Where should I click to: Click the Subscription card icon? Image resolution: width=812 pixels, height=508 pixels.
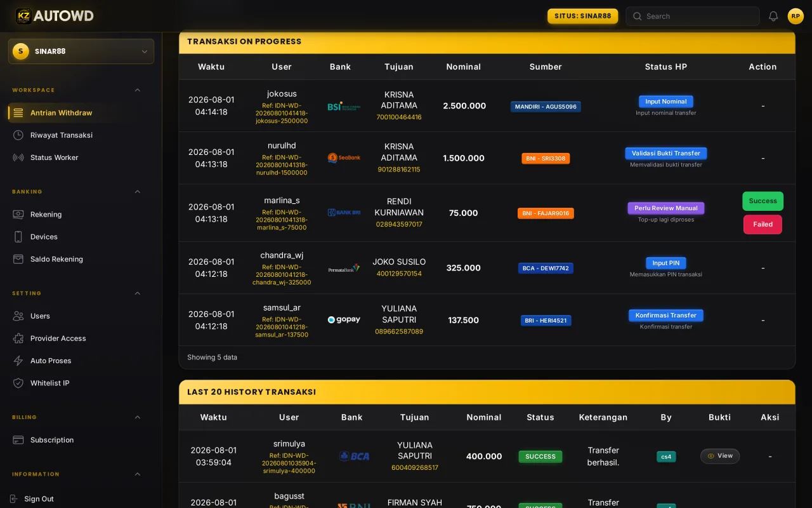pos(18,440)
